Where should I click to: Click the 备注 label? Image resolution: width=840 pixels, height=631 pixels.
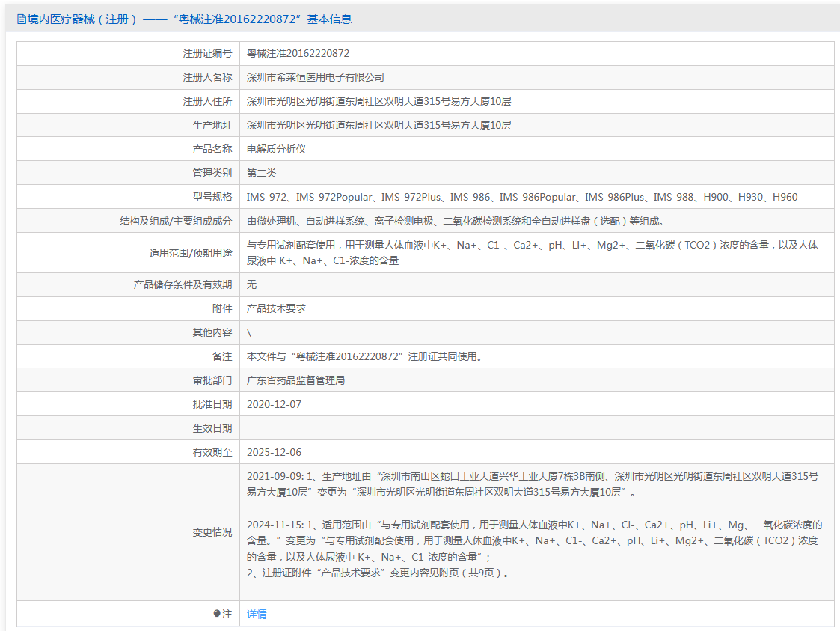pos(222,356)
